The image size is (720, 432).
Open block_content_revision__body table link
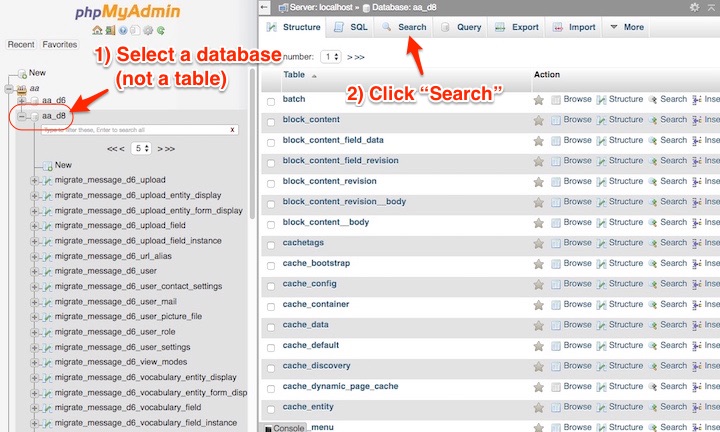pyautogui.click(x=344, y=202)
